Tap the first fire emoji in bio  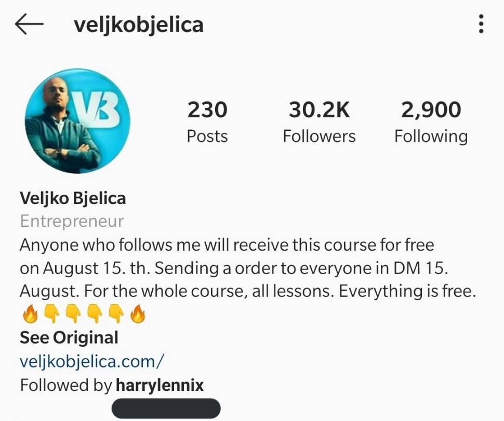coord(30,314)
